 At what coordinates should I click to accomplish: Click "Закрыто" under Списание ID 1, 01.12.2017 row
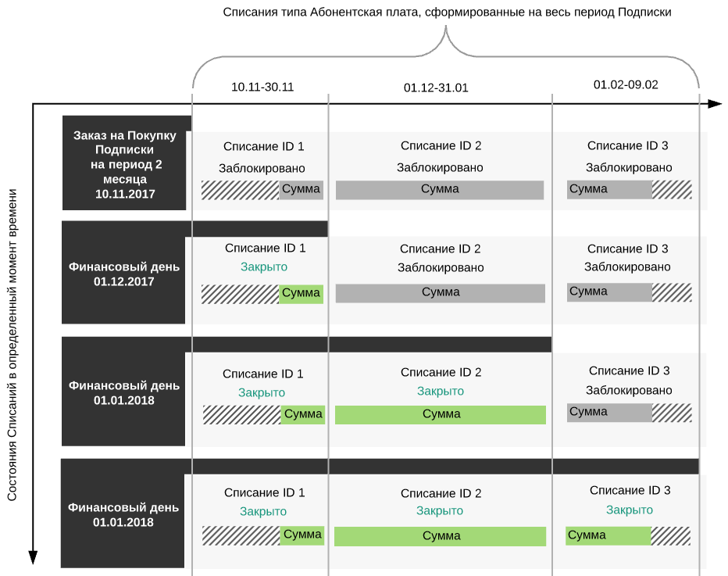click(264, 267)
